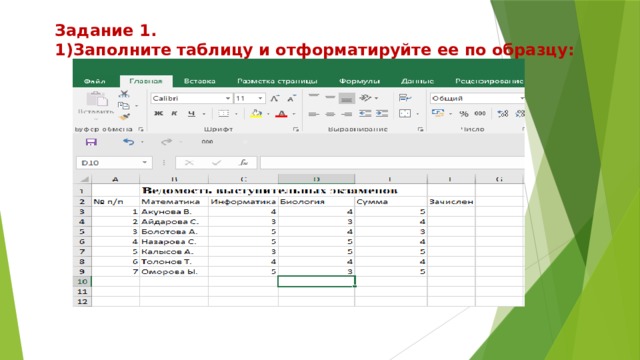Screen dimensions: 640x360
Task: Click the Cut scissors icon
Action: 124,94
